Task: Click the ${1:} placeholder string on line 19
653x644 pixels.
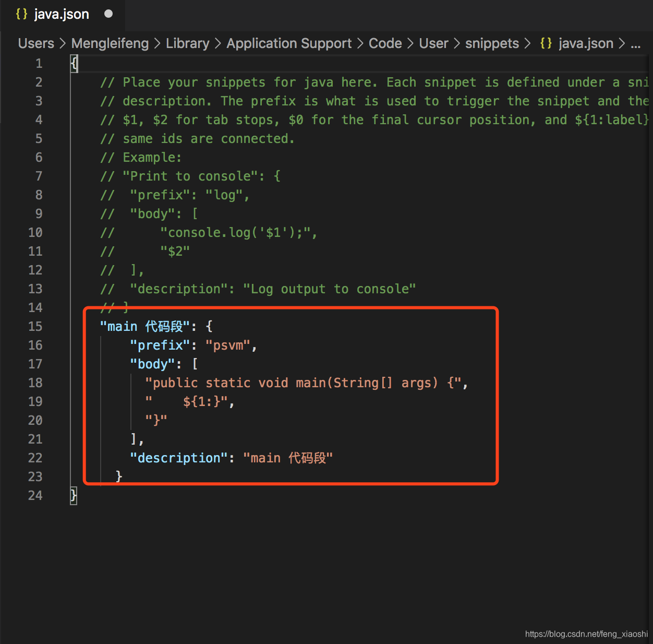Action: pos(186,402)
